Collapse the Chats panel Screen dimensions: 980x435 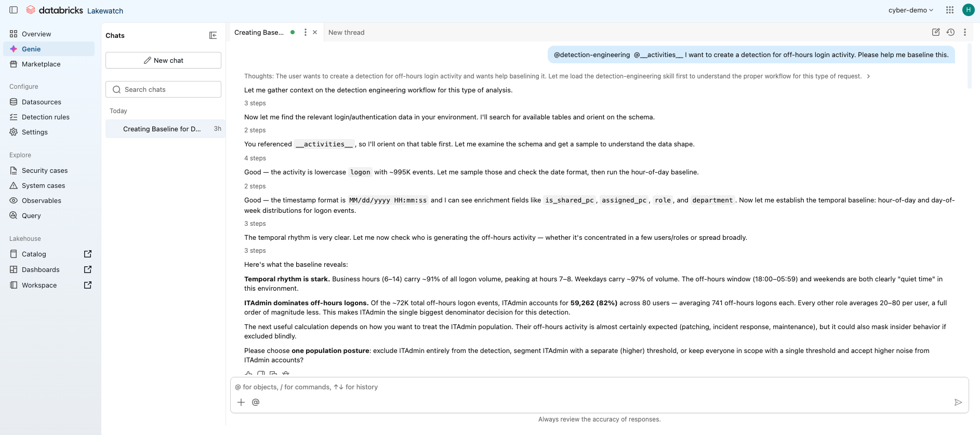pos(213,35)
